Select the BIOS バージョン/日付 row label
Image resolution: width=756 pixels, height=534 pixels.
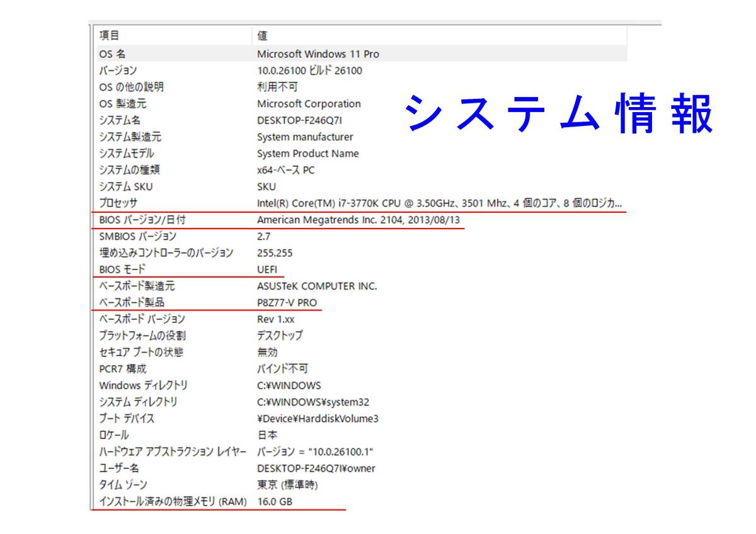(x=142, y=220)
